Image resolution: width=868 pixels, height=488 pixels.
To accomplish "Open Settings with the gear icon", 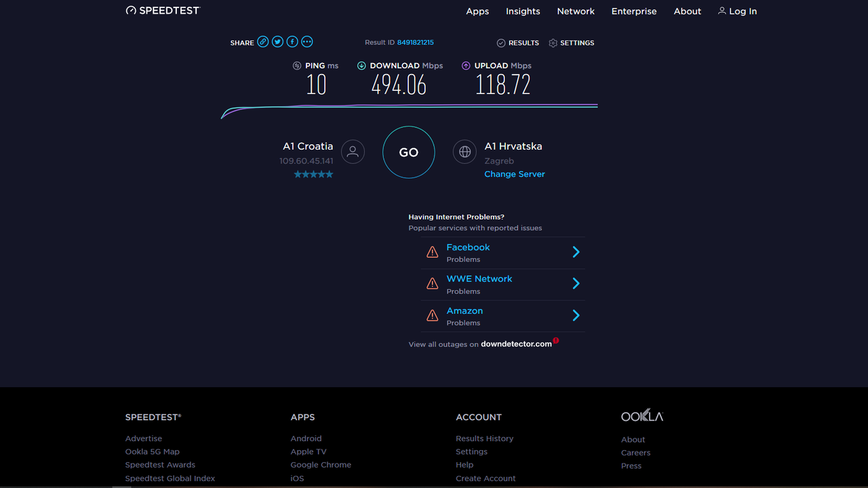I will pyautogui.click(x=571, y=43).
